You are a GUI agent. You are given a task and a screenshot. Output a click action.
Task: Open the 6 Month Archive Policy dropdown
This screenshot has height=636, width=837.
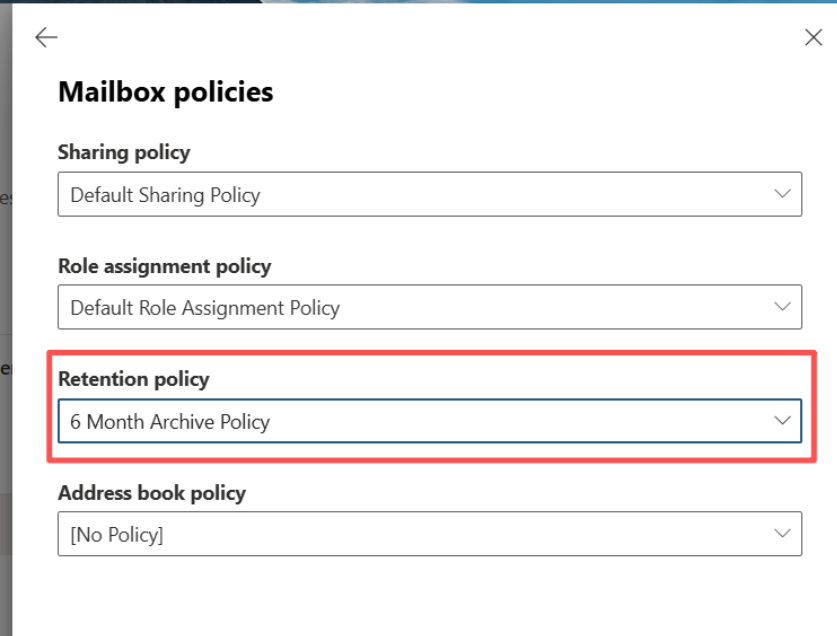pyautogui.click(x=400, y=422)
